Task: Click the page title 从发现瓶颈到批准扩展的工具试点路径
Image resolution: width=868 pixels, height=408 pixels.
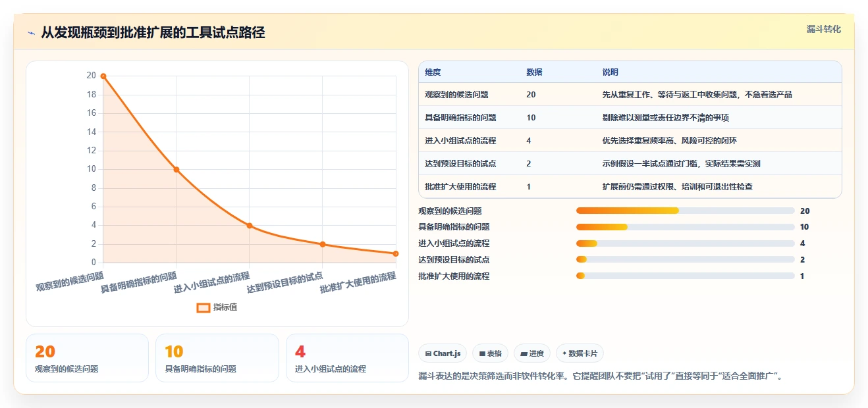Action: pyautogui.click(x=153, y=33)
